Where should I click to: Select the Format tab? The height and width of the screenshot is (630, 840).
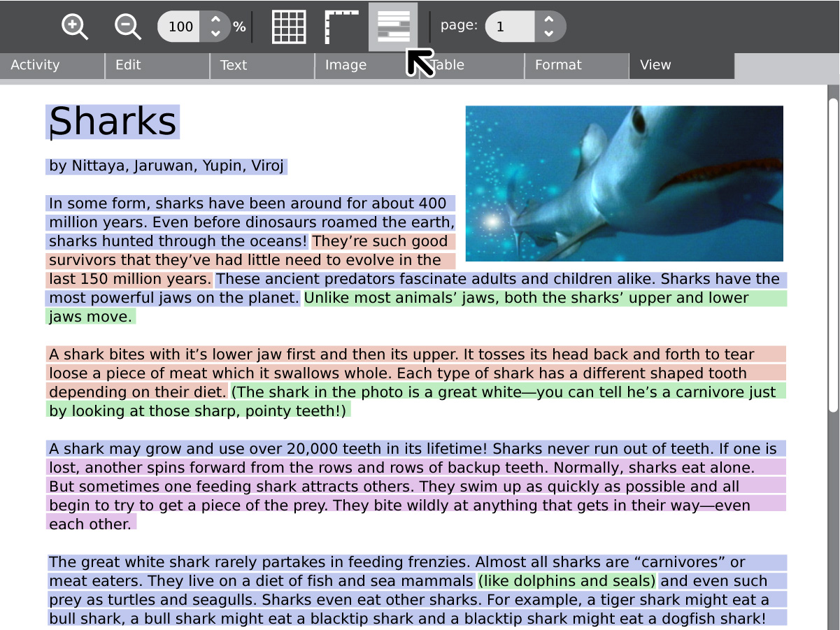tap(576, 66)
